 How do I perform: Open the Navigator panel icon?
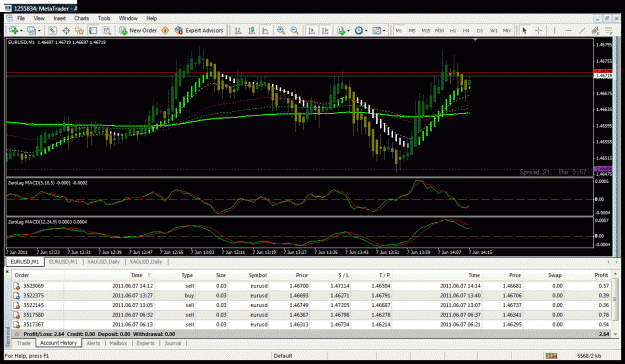[x=79, y=30]
